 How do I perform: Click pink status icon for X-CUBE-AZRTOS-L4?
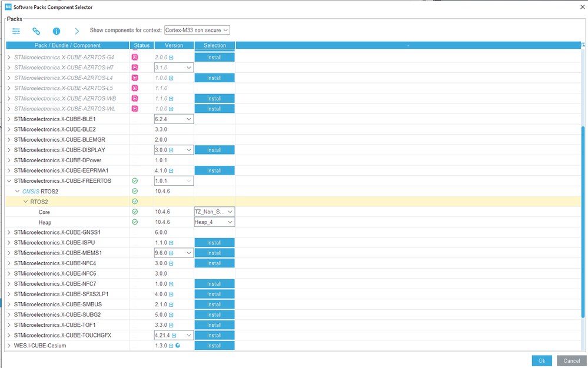point(135,78)
